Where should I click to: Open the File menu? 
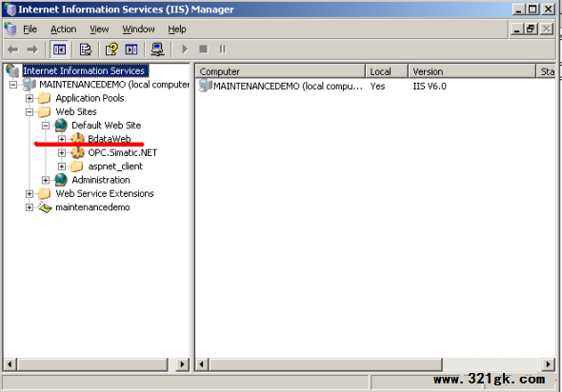(30, 29)
